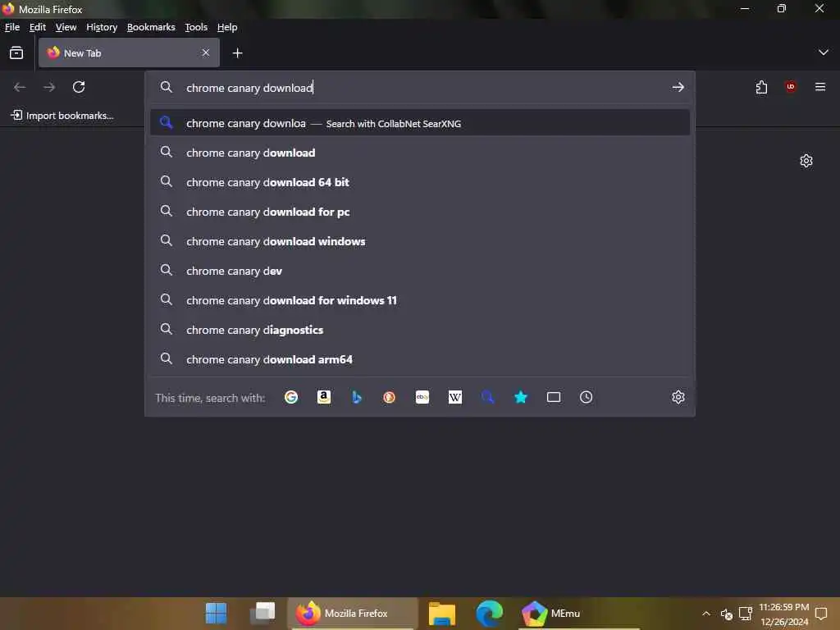The height and width of the screenshot is (630, 840).
Task: Search with DuckDuckGo one-off icon
Action: point(390,397)
